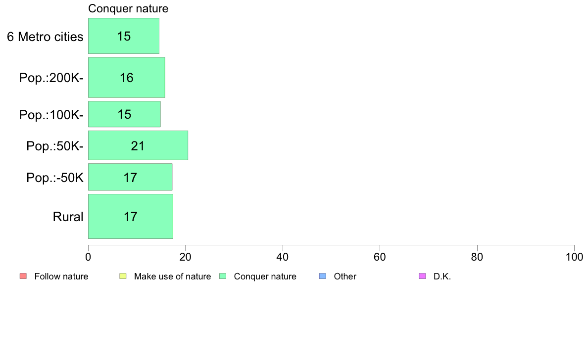
Task: Click the 40 tick on x-axis
Action: pos(283,257)
